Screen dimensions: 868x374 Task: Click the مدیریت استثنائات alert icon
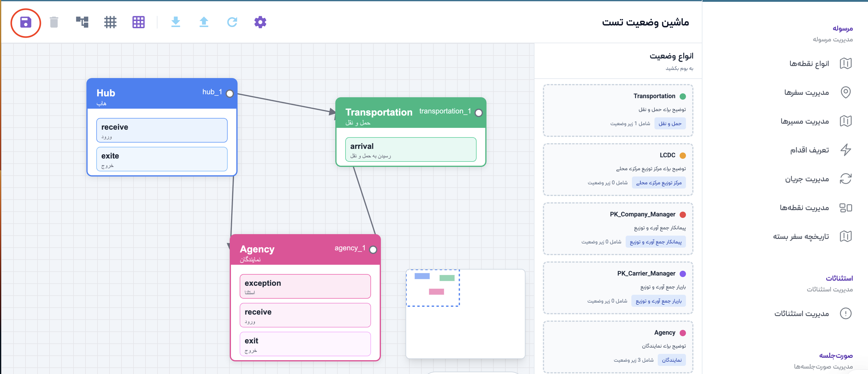(845, 313)
